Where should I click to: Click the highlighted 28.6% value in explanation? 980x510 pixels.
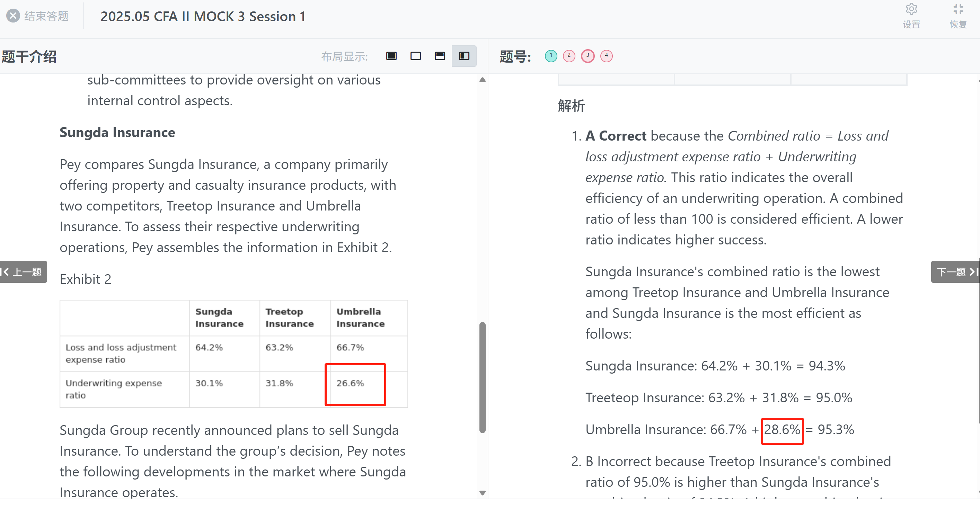tap(782, 430)
